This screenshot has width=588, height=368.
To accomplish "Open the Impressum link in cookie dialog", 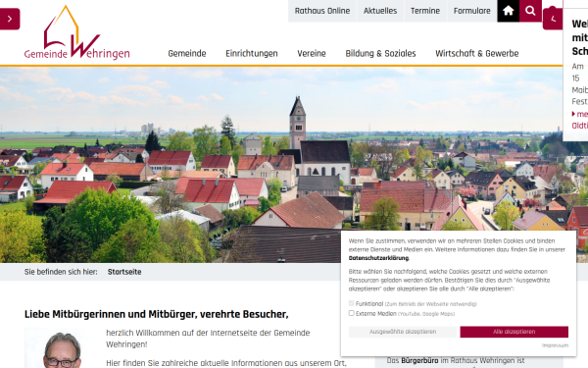I will click(555, 345).
